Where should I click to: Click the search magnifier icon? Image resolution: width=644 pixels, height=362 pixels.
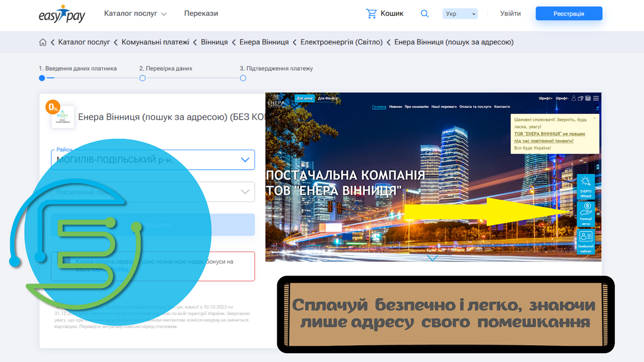(425, 13)
